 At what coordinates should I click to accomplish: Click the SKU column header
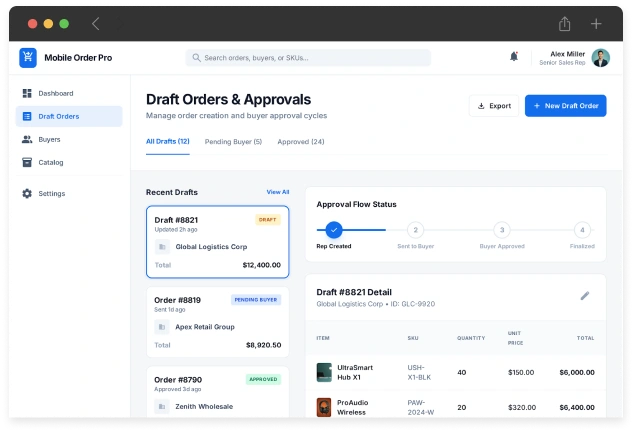(x=413, y=338)
